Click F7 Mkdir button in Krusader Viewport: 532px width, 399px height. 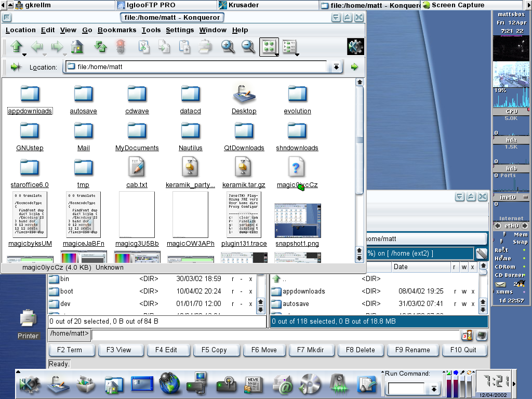click(x=311, y=350)
